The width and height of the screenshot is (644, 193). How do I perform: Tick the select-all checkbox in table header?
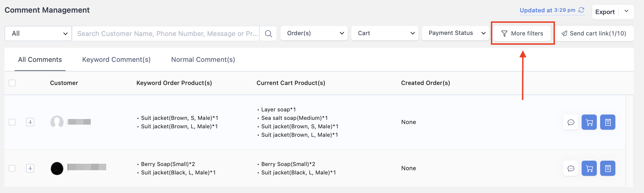(12, 83)
